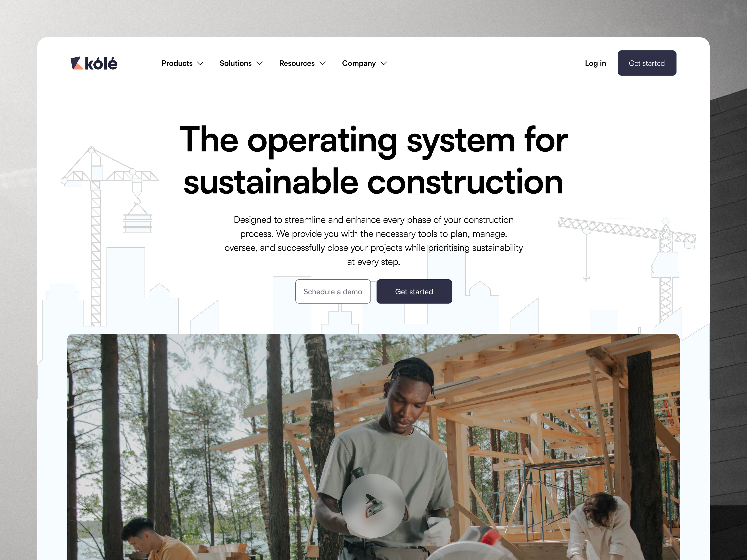Click Get started below the hero text
Screen dimensions: 747x560
tap(414, 291)
